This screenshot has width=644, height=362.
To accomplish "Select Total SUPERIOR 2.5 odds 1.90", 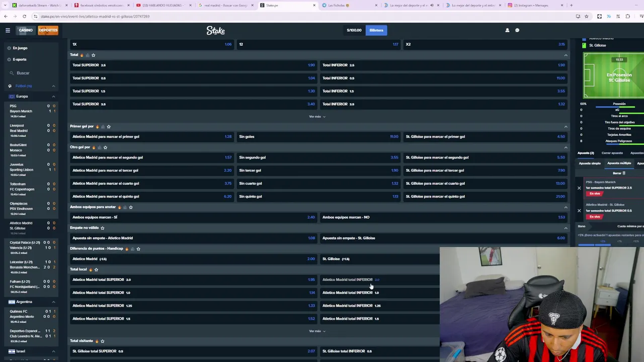I will (x=194, y=65).
